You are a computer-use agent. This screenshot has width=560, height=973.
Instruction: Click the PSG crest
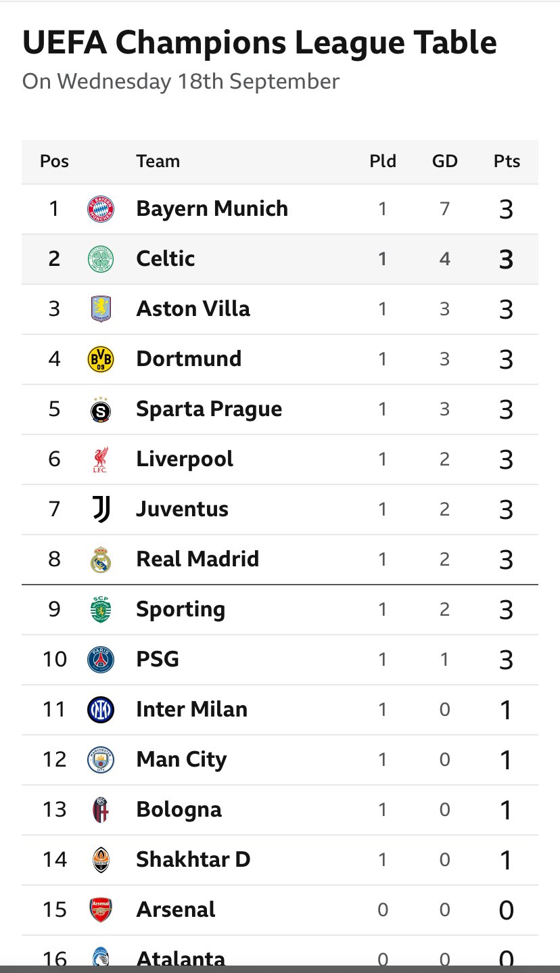pyautogui.click(x=101, y=660)
